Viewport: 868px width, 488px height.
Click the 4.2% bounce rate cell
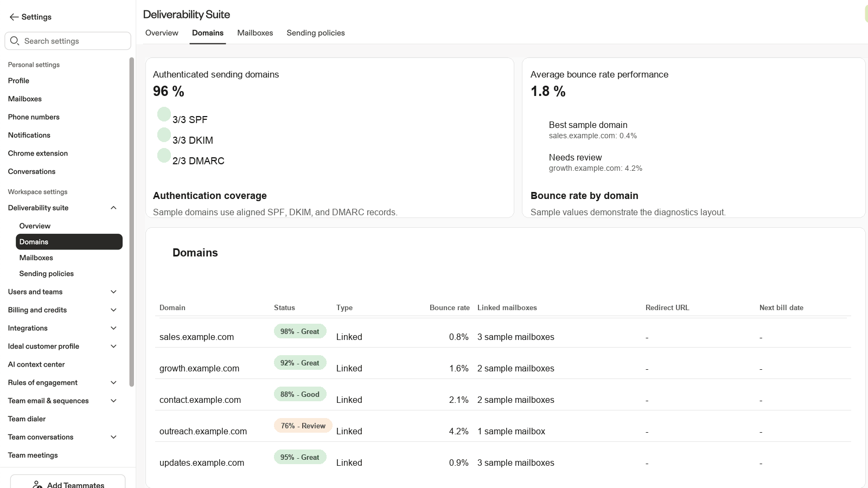[x=459, y=431]
